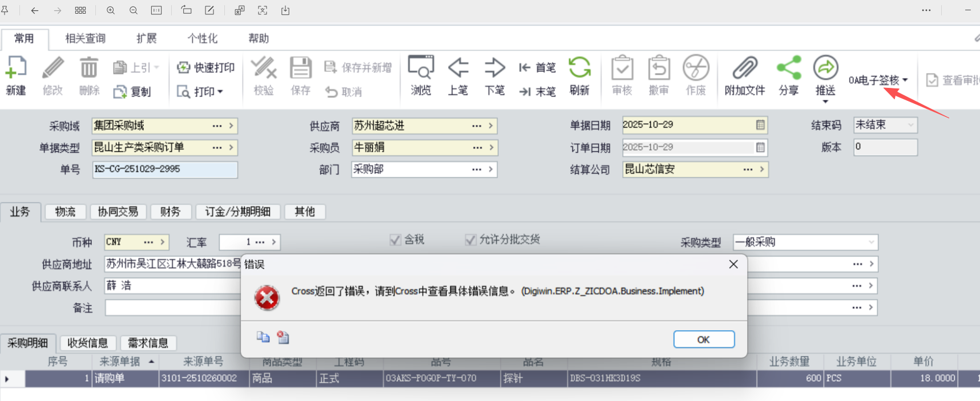980x401 pixels.
Task: Open 附加文件 paperclip attachment icon
Action: tap(744, 68)
